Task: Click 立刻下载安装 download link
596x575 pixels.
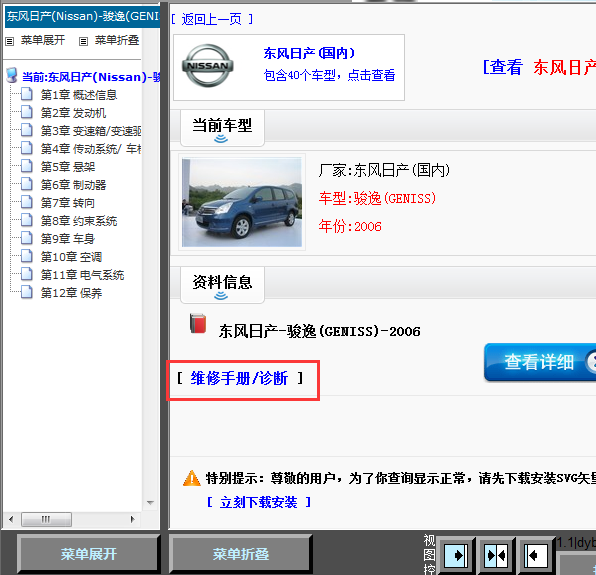Action: pos(258,502)
